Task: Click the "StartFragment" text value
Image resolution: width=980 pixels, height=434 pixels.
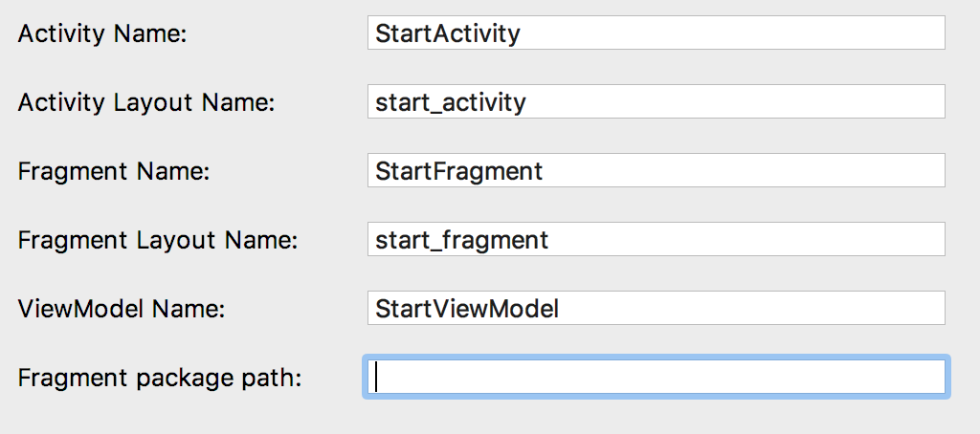Action: tap(459, 171)
